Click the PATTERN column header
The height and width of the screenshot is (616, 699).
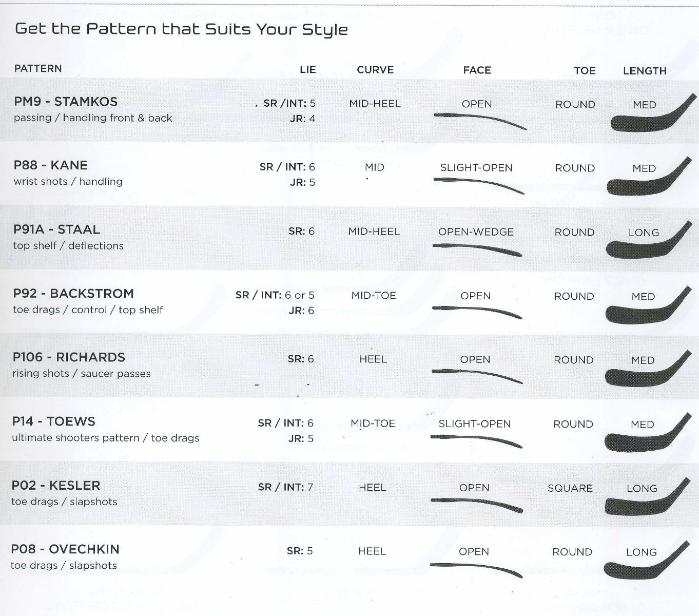coord(38,69)
